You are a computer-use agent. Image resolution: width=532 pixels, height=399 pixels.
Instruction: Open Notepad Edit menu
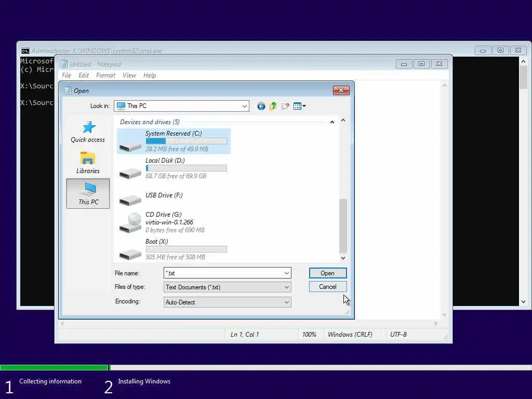click(x=84, y=75)
